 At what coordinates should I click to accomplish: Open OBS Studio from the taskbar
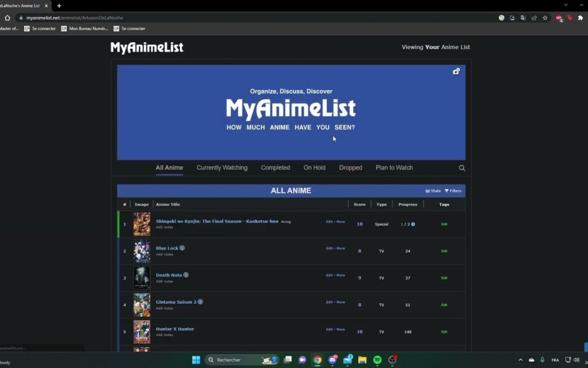[392, 360]
